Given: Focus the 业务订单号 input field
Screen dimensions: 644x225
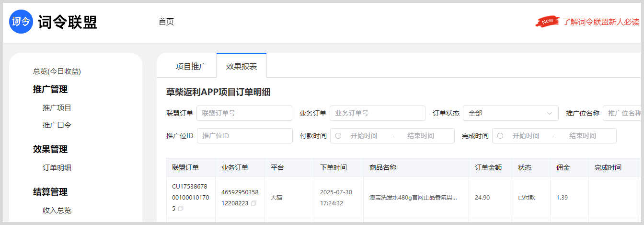Looking at the screenshot, I should 378,113.
